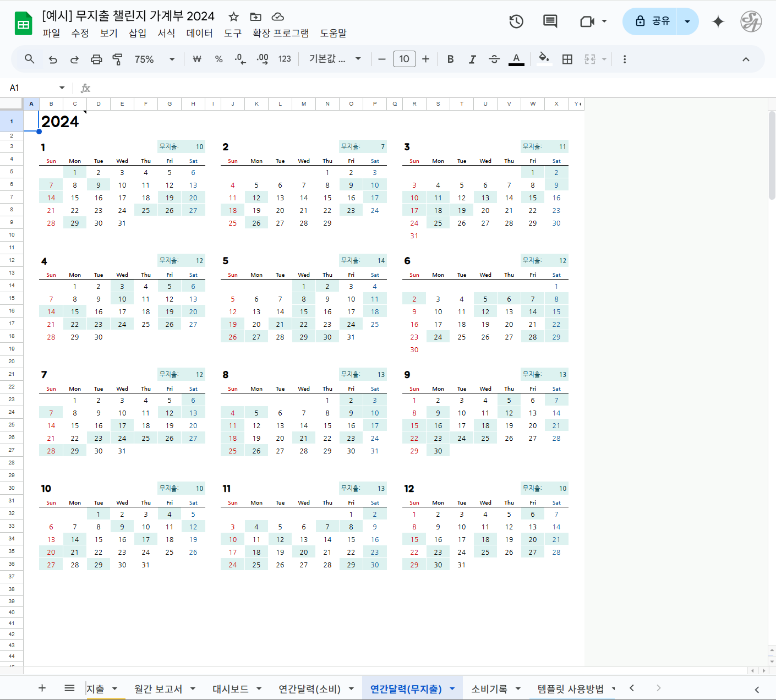This screenshot has height=700, width=776.
Task: Open the comments panel icon
Action: click(550, 21)
